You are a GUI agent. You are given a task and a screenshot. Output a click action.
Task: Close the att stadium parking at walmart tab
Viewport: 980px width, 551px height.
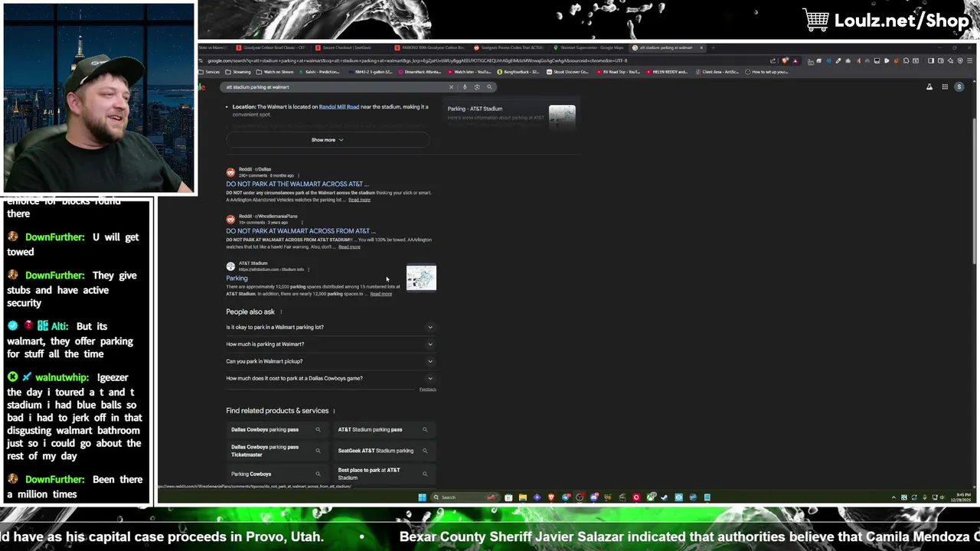pyautogui.click(x=701, y=47)
